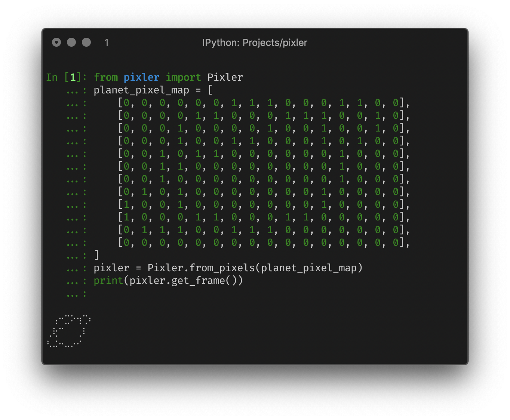Select the tab numbered 1
The image size is (510, 420).
(107, 43)
